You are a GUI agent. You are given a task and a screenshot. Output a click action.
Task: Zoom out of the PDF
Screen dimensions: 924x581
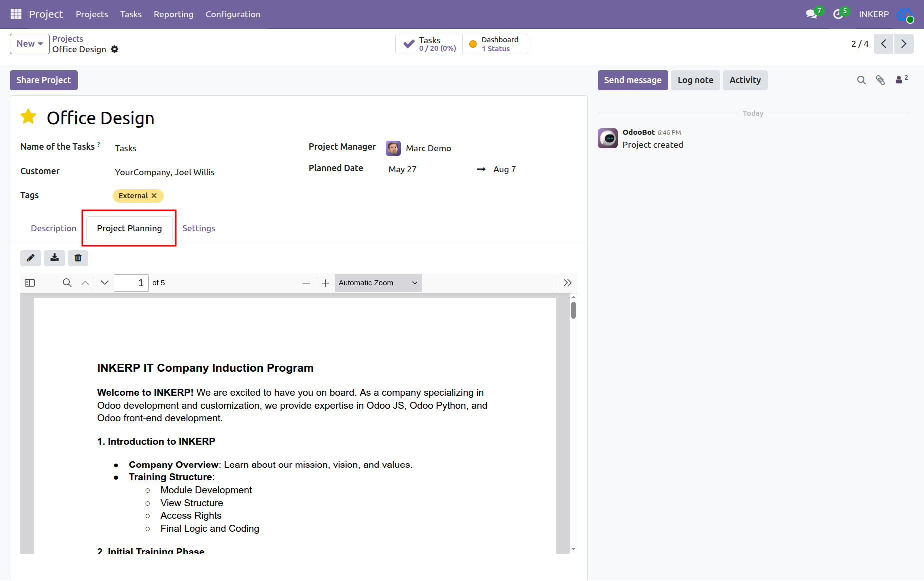[306, 283]
